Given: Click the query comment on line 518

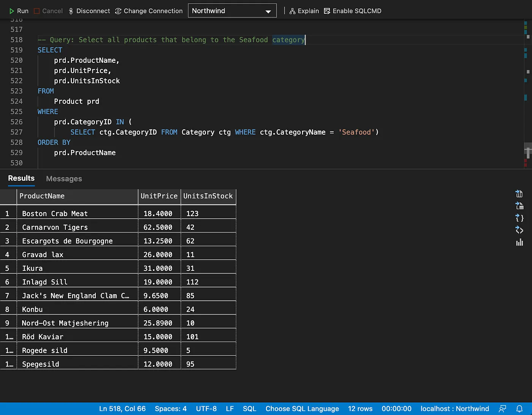Looking at the screenshot, I should coord(171,40).
